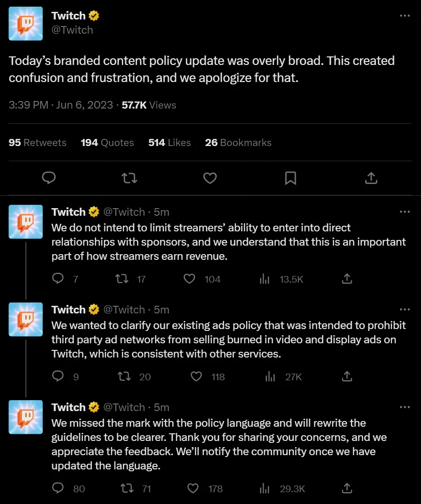View the 514 Likes list
421x504 pixels.
169,143
